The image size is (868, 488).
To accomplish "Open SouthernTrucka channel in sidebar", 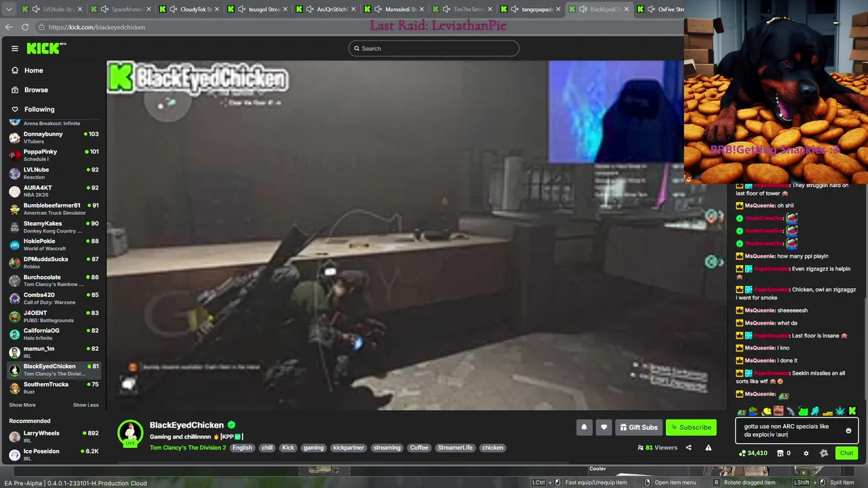I will (53, 388).
